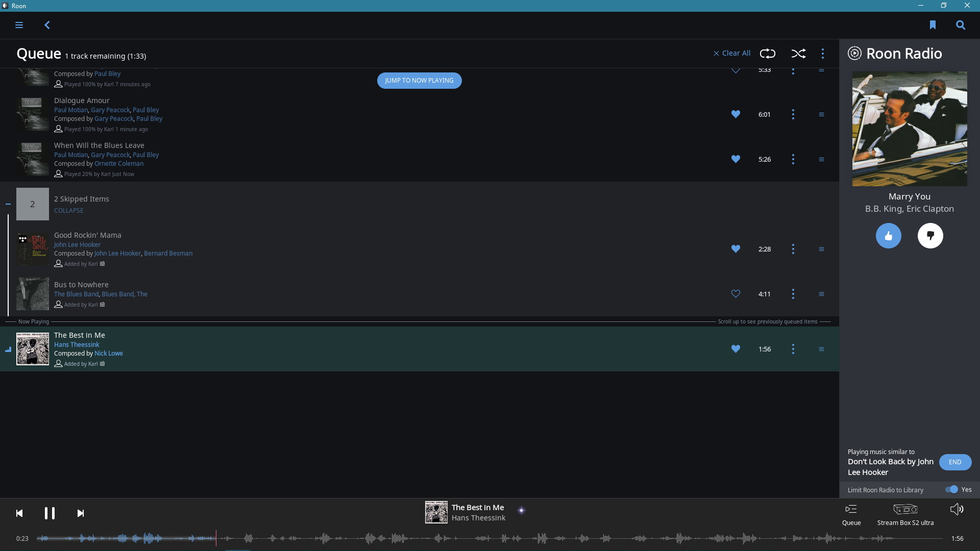The image size is (980, 551).
Task: Click The Best in Me album art in queue
Action: (x=33, y=349)
